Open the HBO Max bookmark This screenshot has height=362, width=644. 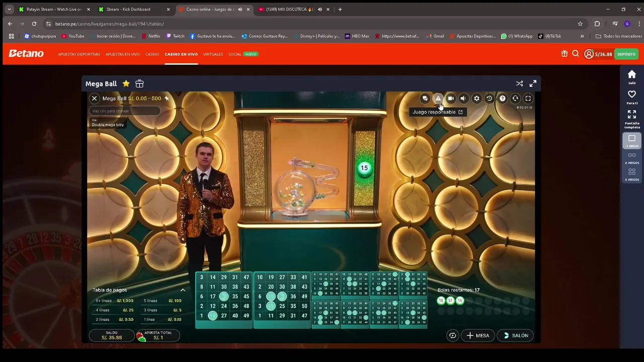click(357, 36)
